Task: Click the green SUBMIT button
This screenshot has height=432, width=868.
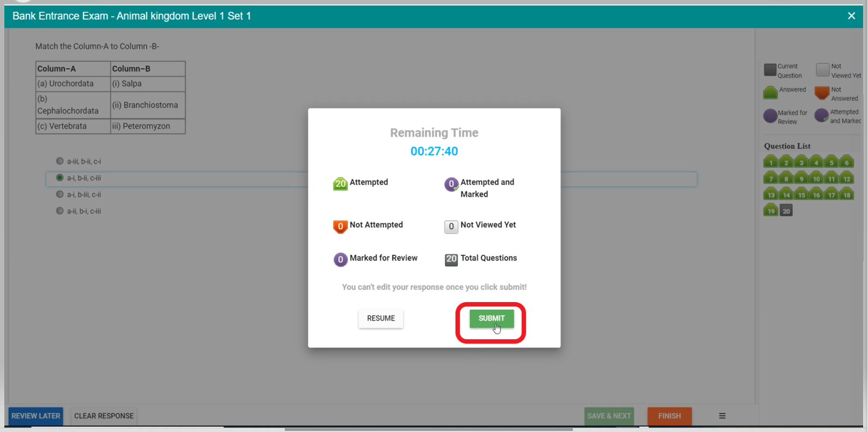Action: 491,318
